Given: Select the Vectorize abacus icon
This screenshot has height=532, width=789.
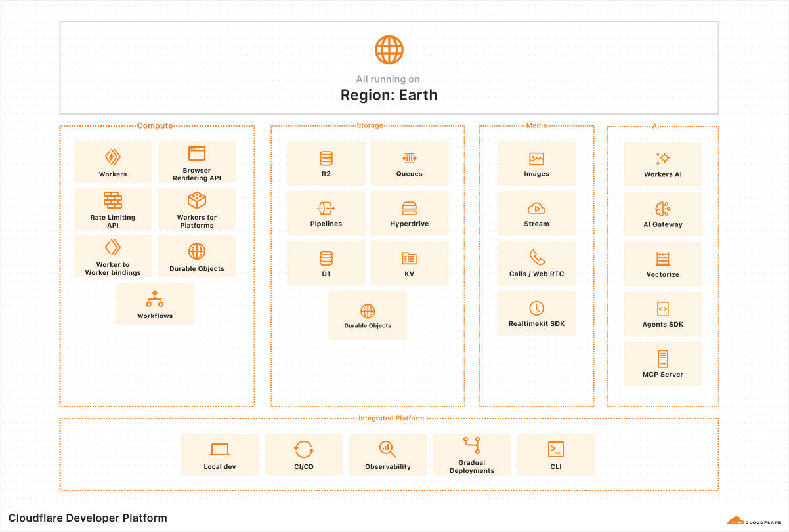Looking at the screenshot, I should click(663, 258).
